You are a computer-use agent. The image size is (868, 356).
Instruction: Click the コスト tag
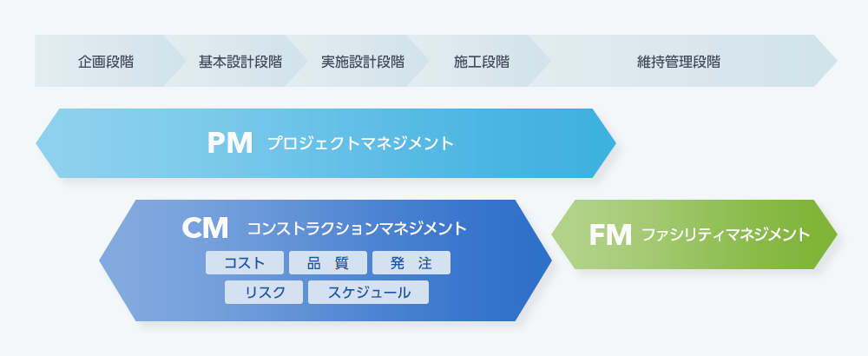pyautogui.click(x=245, y=262)
